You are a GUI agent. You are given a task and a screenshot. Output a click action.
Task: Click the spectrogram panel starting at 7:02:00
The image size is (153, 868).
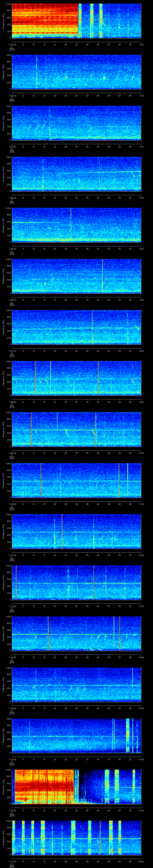click(76, 72)
